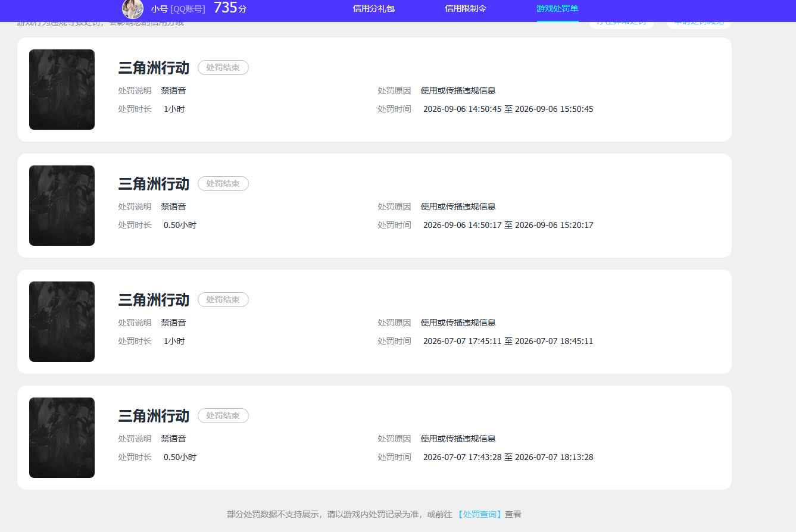796x532 pixels.
Task: Open the 【处罚查询】 link in the footer
Action: (x=480, y=514)
